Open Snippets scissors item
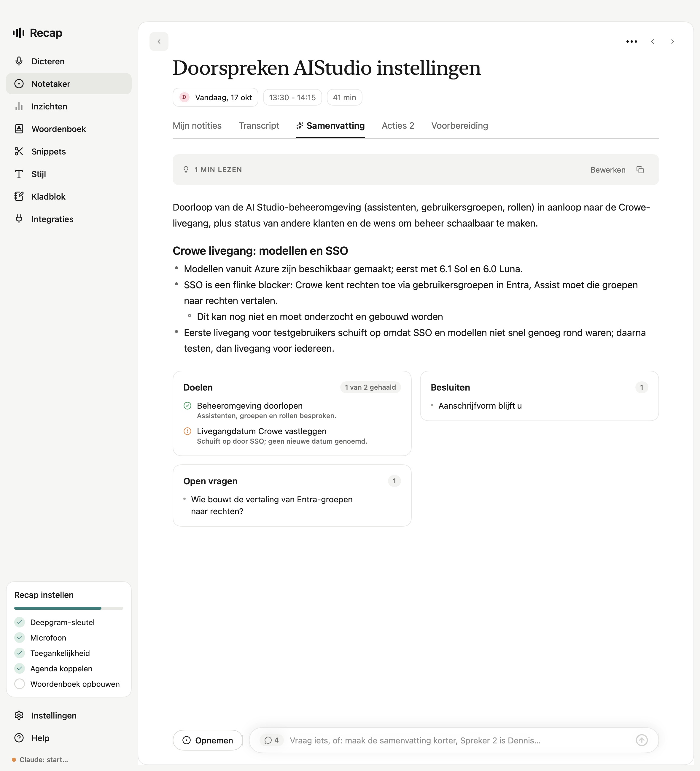Image resolution: width=700 pixels, height=771 pixels. 69,152
